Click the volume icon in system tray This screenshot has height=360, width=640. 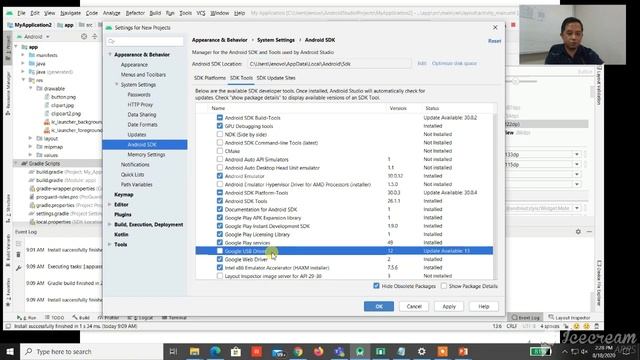[584, 351]
